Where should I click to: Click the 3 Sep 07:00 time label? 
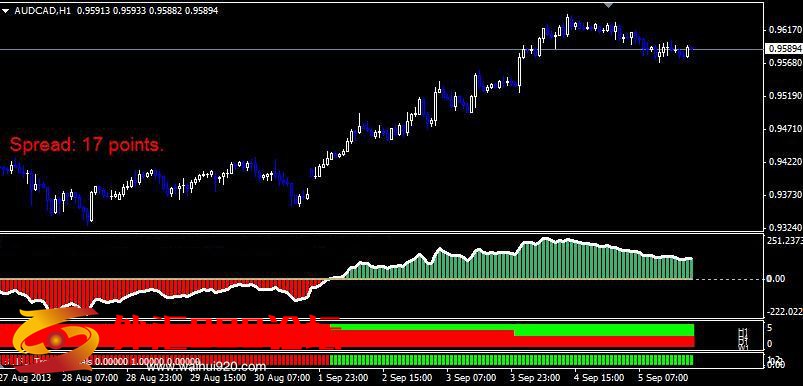[470, 377]
